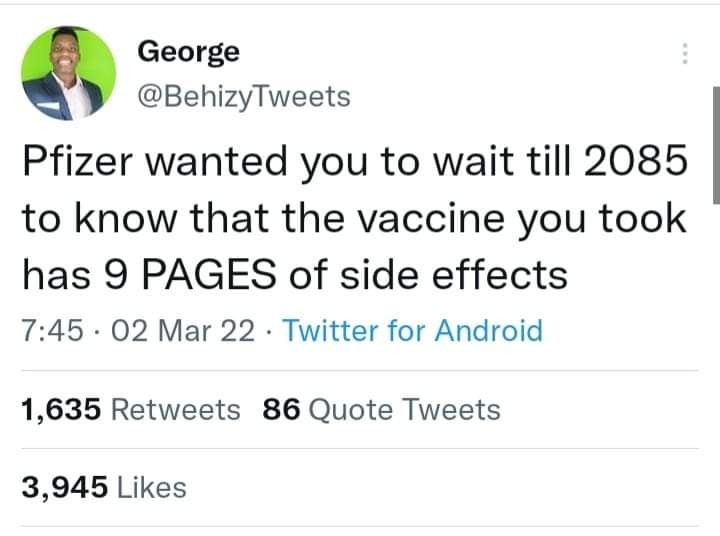720x536 pixels.
Task: Click the Twitter for Android source link
Action: click(x=413, y=330)
